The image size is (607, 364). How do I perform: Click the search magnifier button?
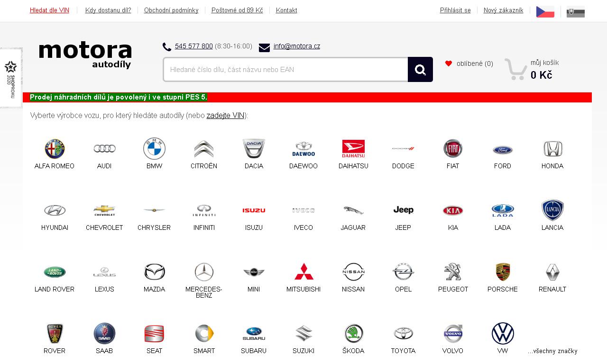coord(420,70)
